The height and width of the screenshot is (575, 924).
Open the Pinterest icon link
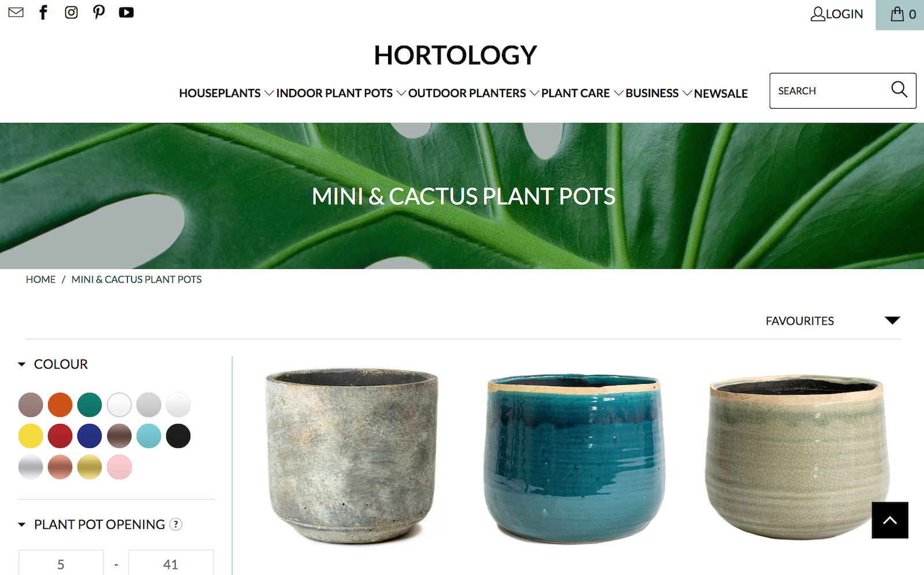tap(99, 12)
